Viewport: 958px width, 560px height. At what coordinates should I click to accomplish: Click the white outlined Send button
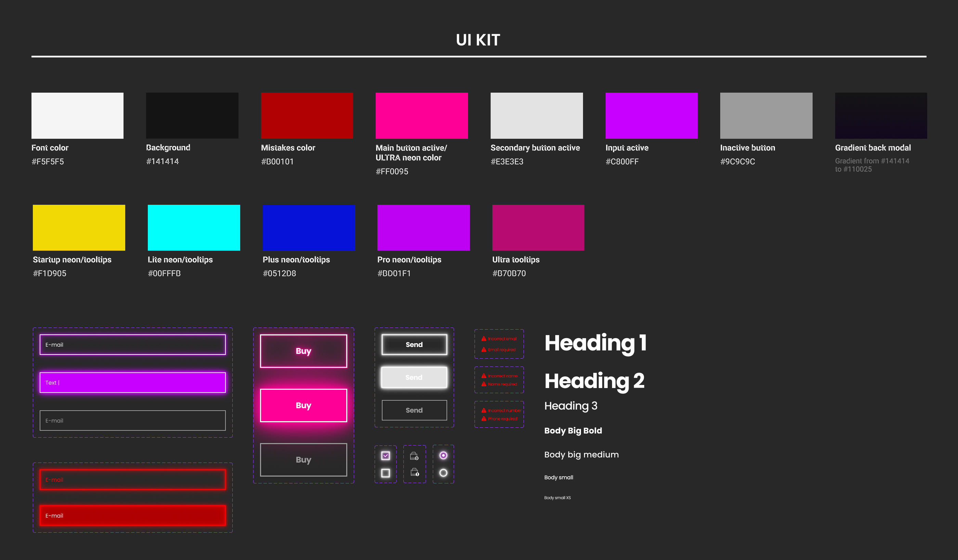414,345
